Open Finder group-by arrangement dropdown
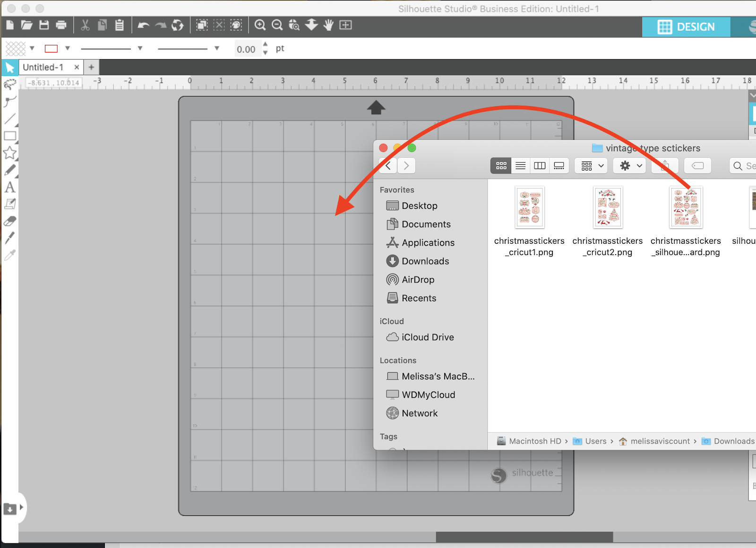This screenshot has width=756, height=548. (592, 166)
